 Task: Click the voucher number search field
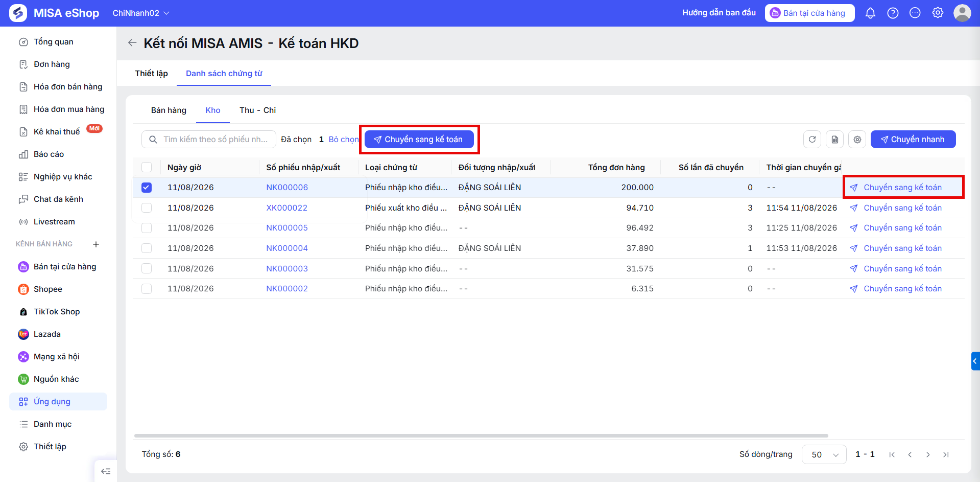click(209, 139)
